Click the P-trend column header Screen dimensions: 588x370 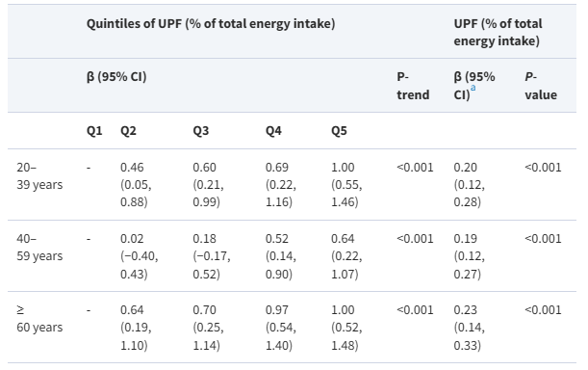pos(413,86)
